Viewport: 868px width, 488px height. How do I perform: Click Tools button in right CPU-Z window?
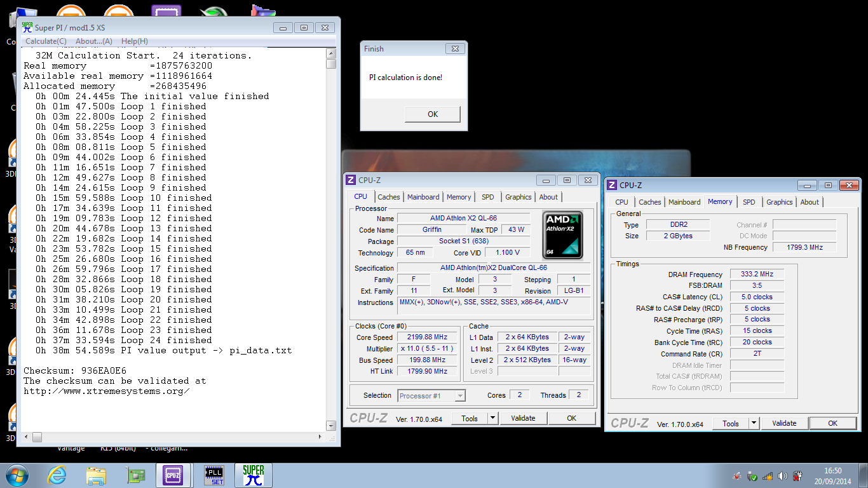pyautogui.click(x=731, y=423)
